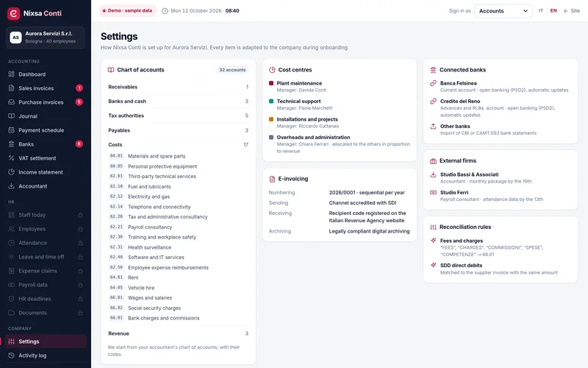Click the Accountant download icon
This screenshot has width=588, height=368.
11,186
